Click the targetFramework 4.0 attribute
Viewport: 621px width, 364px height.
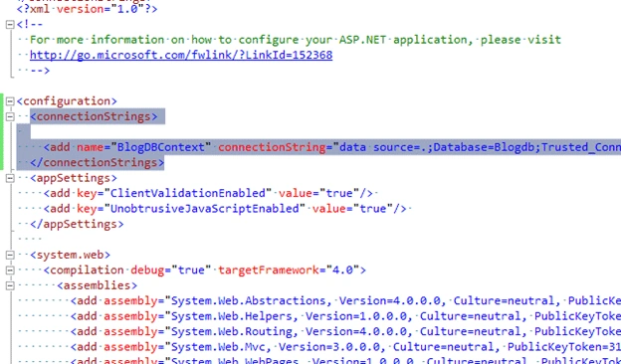289,271
